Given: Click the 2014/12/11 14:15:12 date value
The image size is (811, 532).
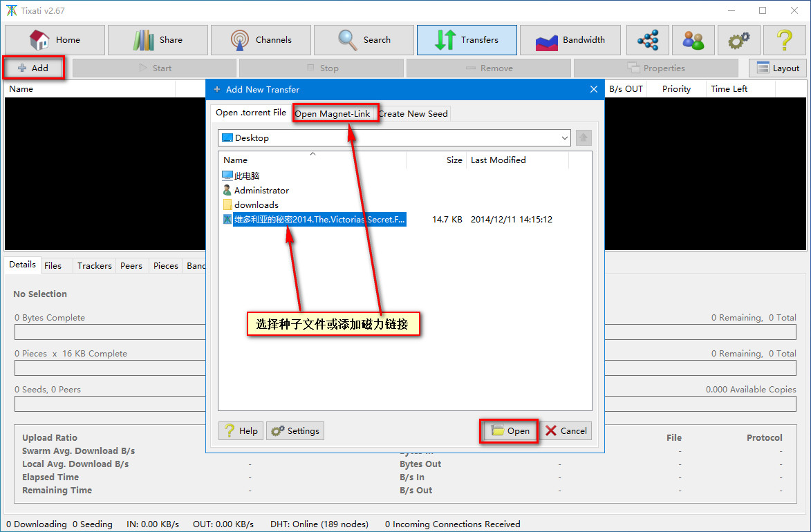Looking at the screenshot, I should coord(511,220).
